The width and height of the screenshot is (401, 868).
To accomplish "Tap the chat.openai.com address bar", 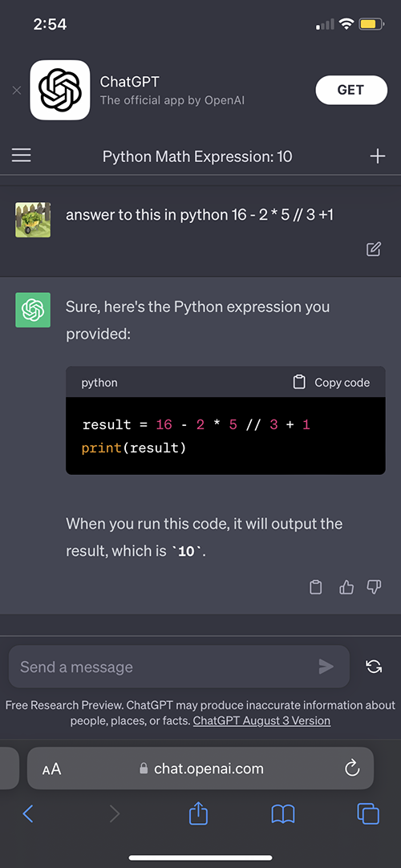I will click(200, 769).
